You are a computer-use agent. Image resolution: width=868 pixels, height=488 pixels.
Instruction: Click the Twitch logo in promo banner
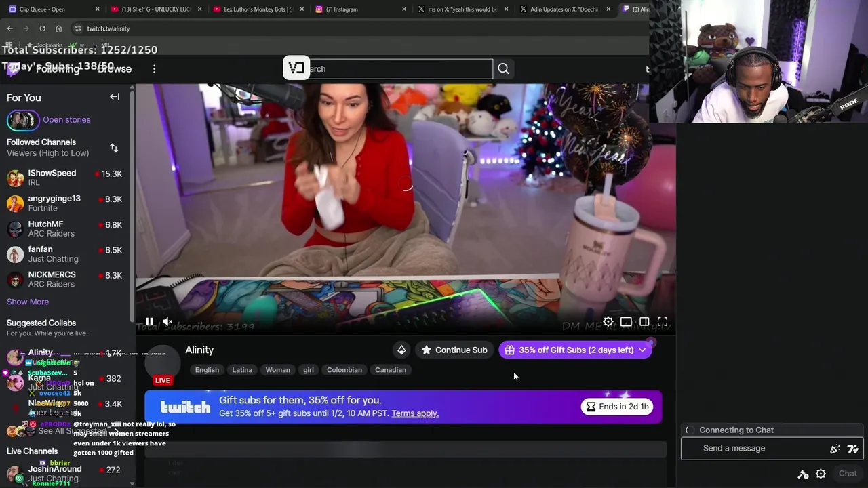tap(185, 407)
